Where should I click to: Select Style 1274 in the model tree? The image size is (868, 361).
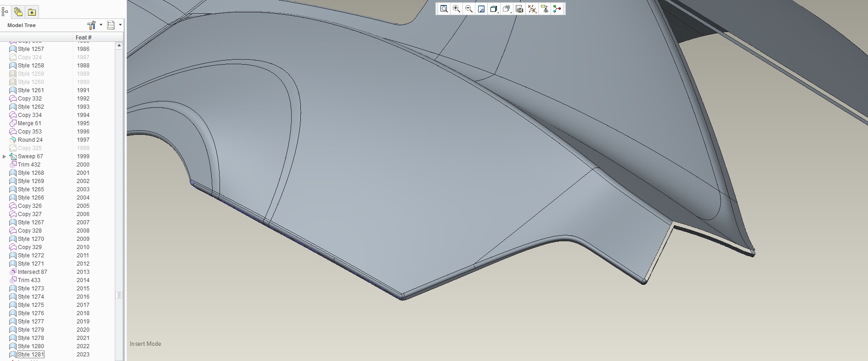(31, 297)
